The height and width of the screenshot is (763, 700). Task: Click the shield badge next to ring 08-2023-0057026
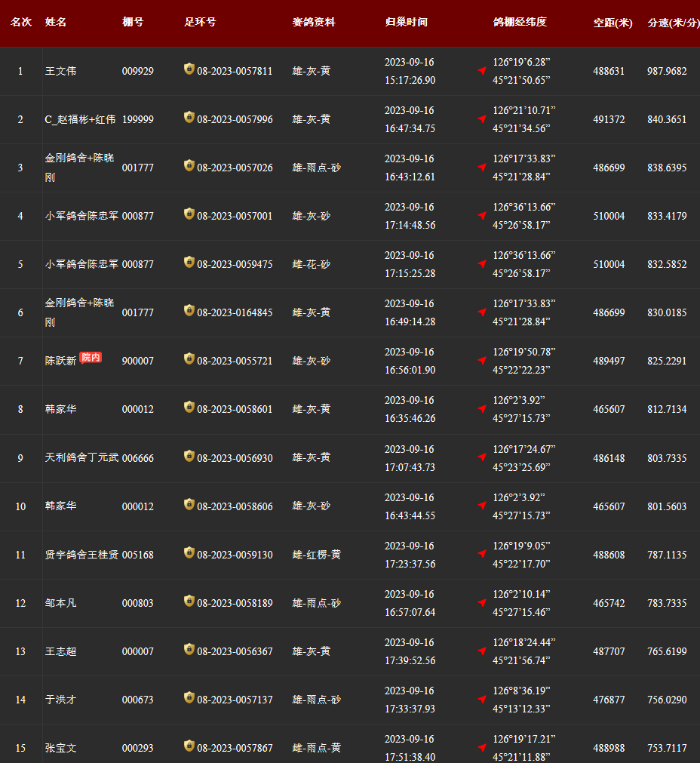(189, 166)
